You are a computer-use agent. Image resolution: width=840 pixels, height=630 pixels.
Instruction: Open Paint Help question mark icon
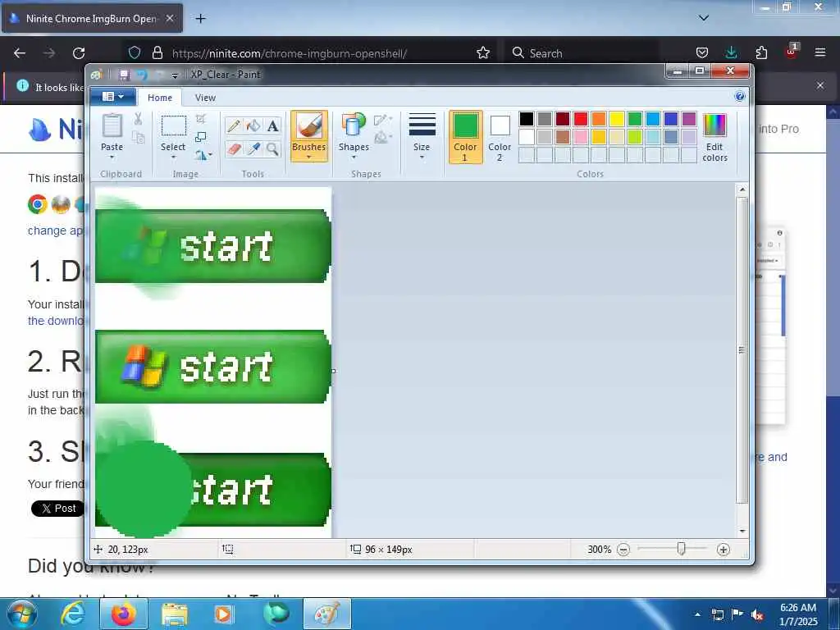[x=740, y=97]
